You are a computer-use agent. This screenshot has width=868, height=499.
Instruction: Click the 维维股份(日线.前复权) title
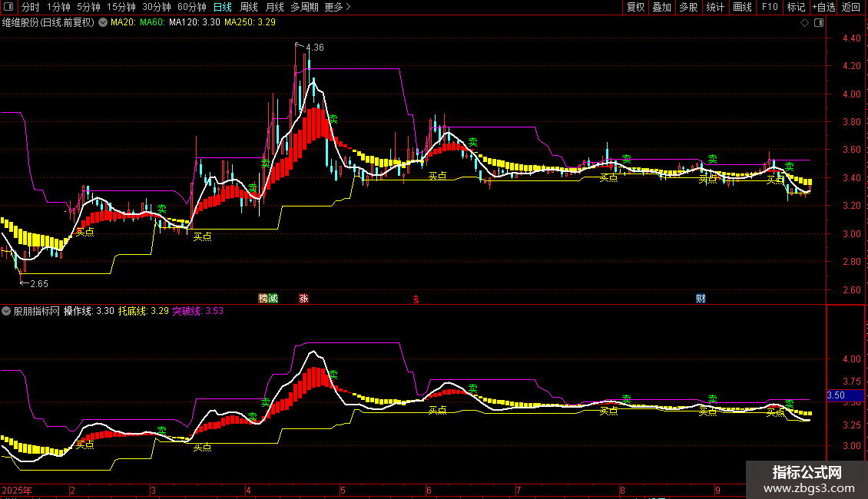[x=48, y=23]
